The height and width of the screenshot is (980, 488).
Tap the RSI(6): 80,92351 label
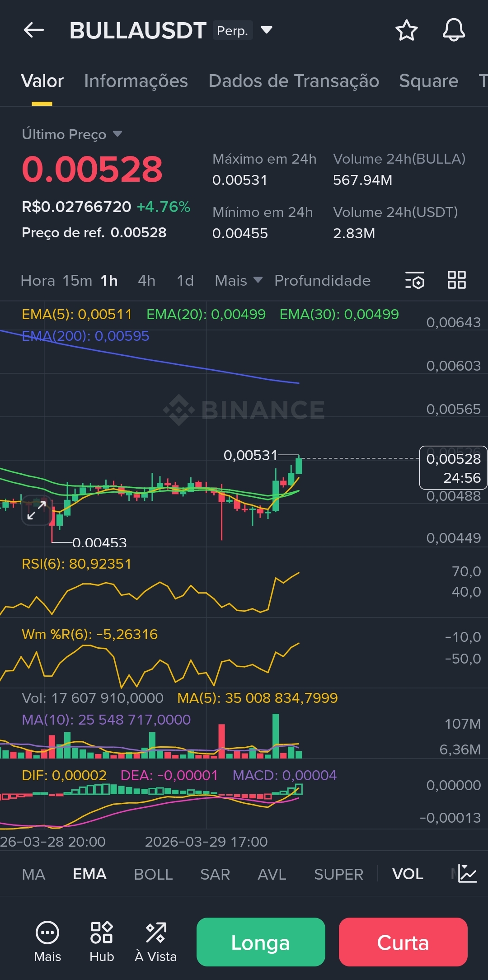coord(77,564)
